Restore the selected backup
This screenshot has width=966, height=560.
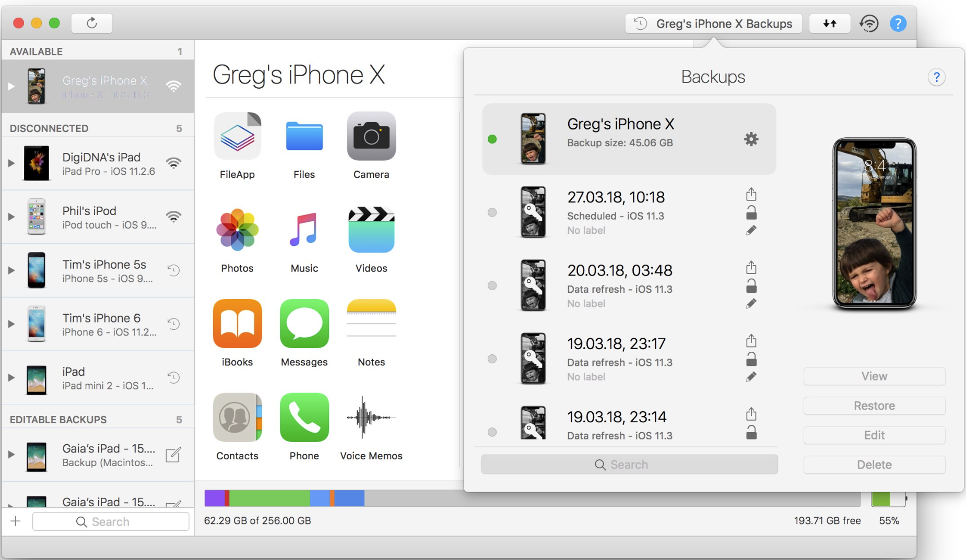tap(874, 406)
